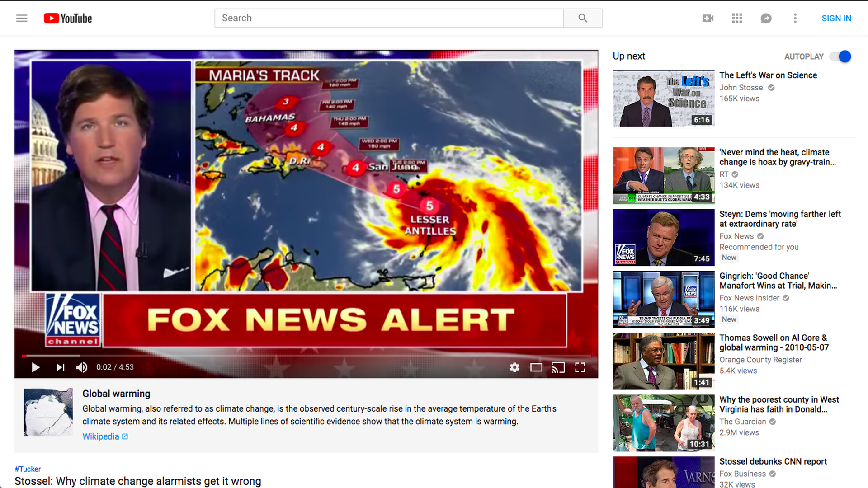Viewport: 868px width, 488px height.
Task: Click the search magnifier button
Action: (582, 18)
